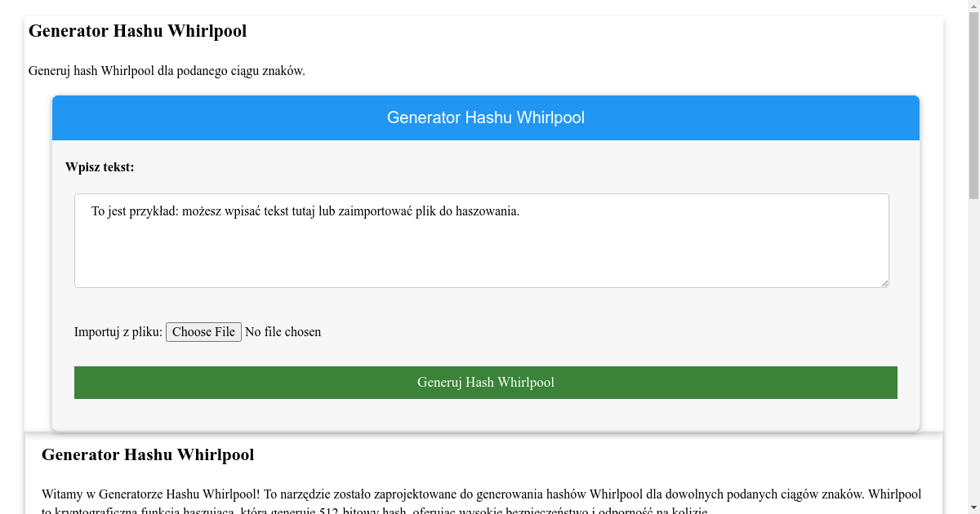Select the example text inside the textarea
The image size is (980, 514).
click(x=306, y=210)
